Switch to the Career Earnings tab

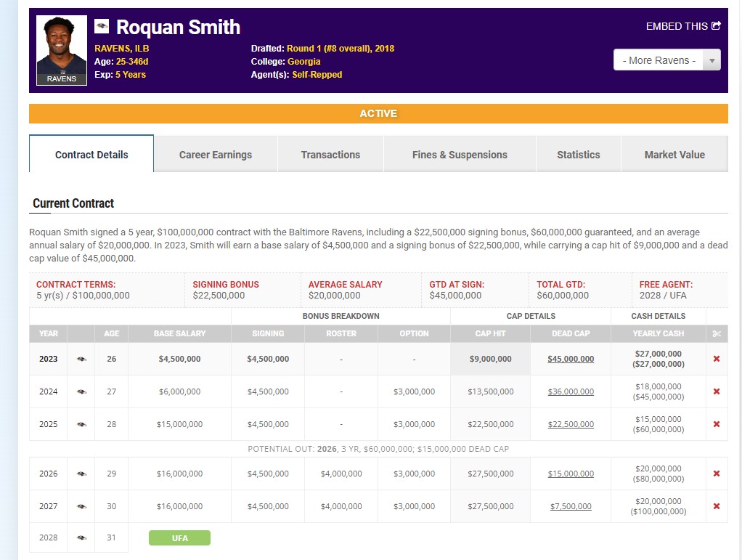(216, 154)
